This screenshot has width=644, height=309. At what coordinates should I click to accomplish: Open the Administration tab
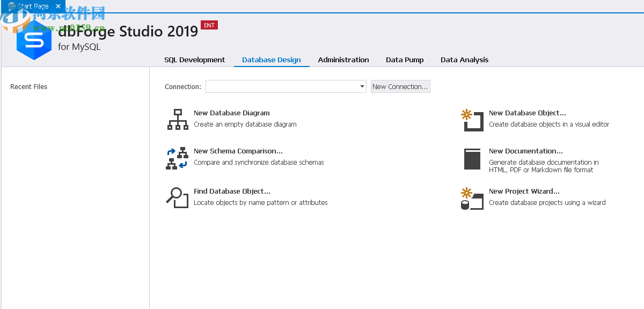(x=343, y=60)
